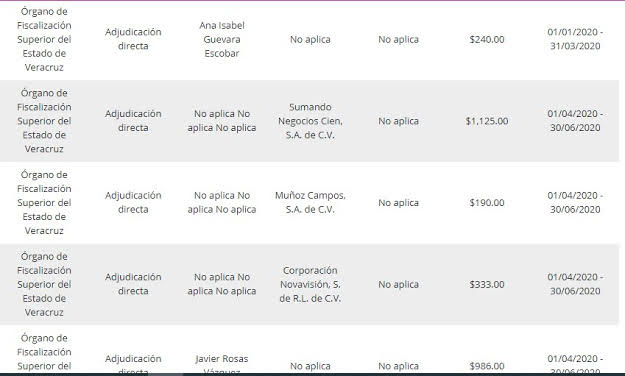Click the $1,125.00 amount cell

[487, 121]
